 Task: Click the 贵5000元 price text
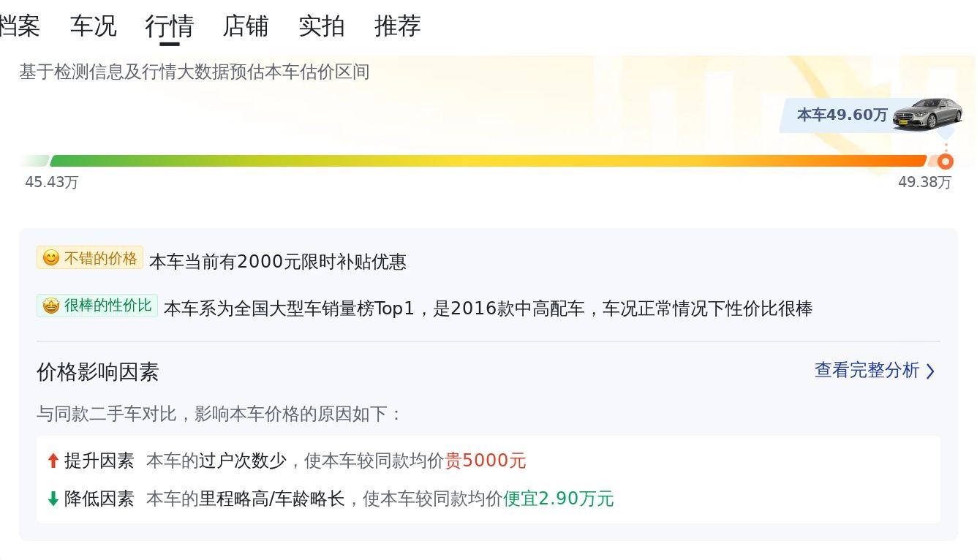click(486, 461)
